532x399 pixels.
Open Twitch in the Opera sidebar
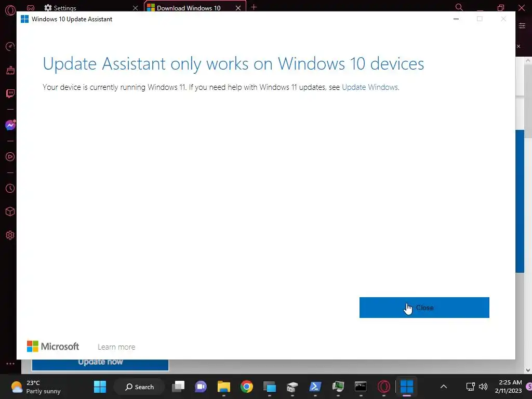[x=10, y=94]
